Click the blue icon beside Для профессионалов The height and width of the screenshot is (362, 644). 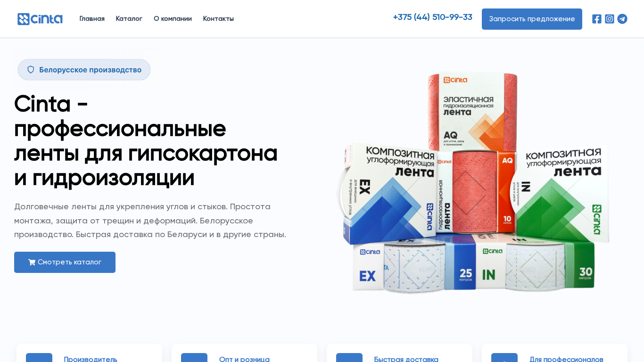pyautogui.click(x=504, y=358)
